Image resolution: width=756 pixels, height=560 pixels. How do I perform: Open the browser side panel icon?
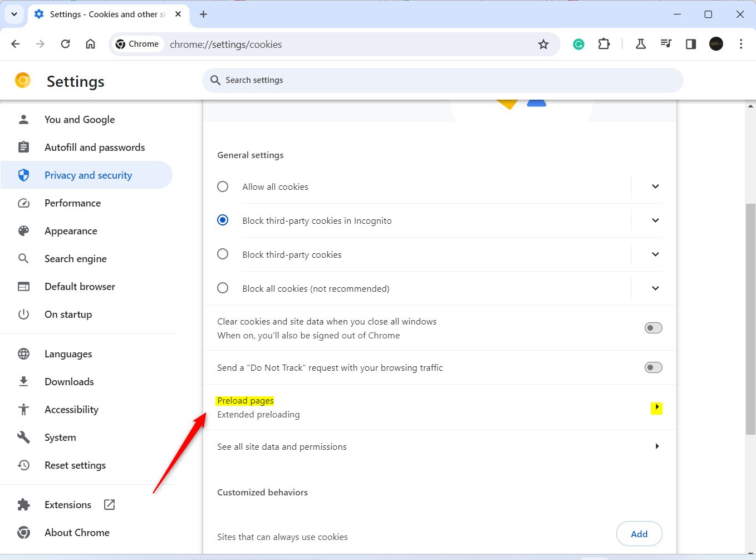(x=690, y=43)
